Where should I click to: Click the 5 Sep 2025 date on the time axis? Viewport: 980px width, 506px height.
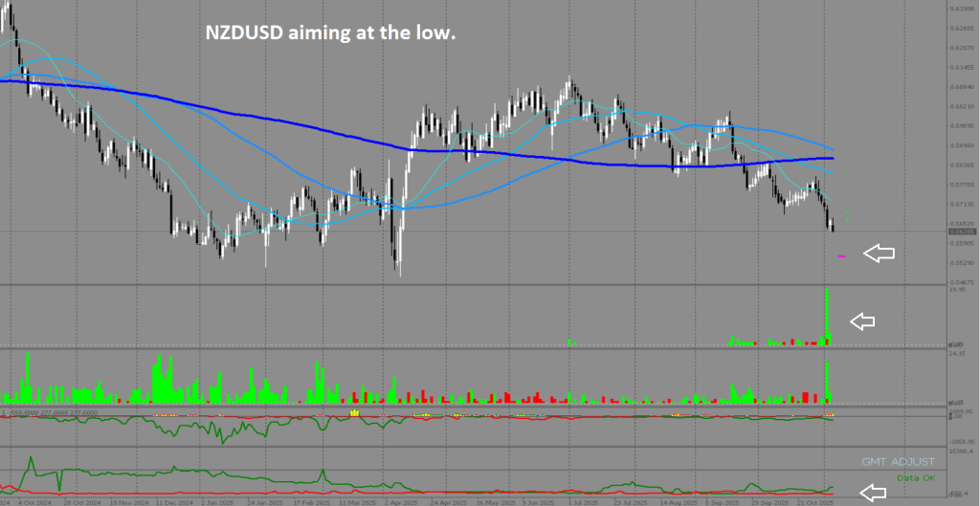pyautogui.click(x=724, y=501)
